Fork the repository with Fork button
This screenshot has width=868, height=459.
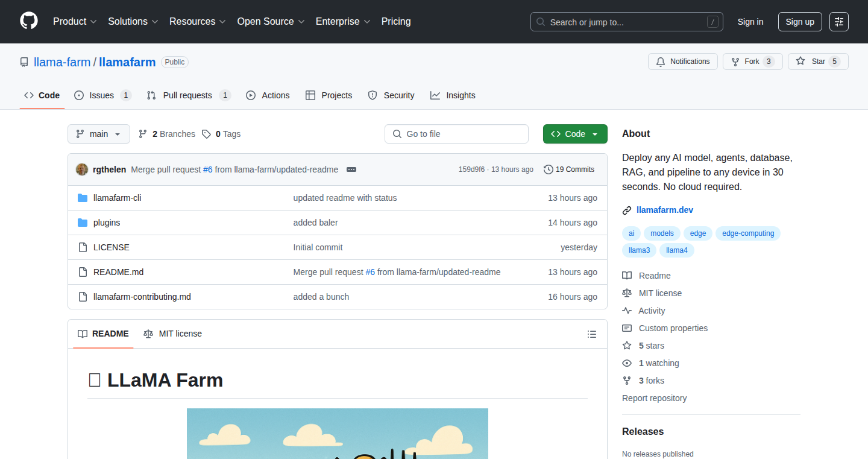pyautogui.click(x=752, y=62)
